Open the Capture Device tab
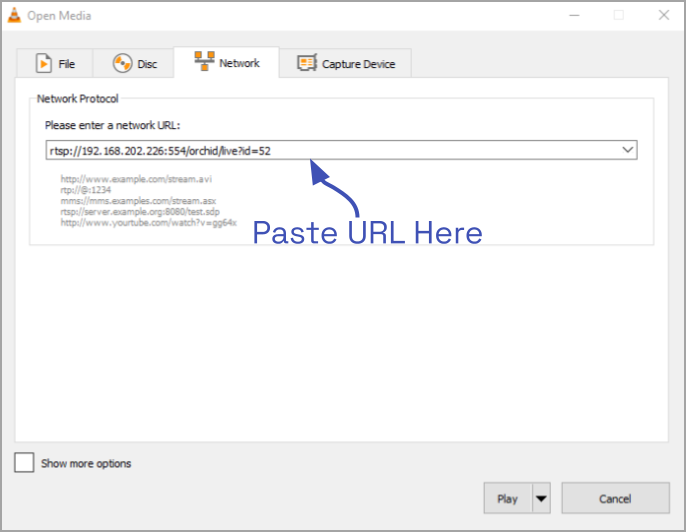The image size is (686, 532). tap(346, 64)
